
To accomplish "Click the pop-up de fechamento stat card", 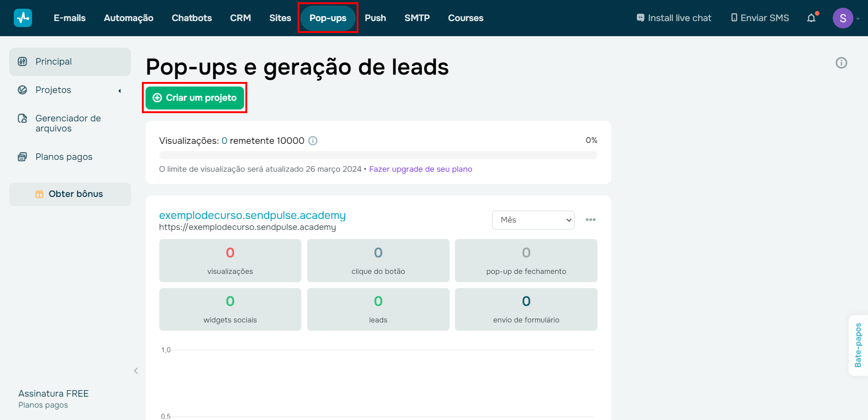I will (526, 261).
